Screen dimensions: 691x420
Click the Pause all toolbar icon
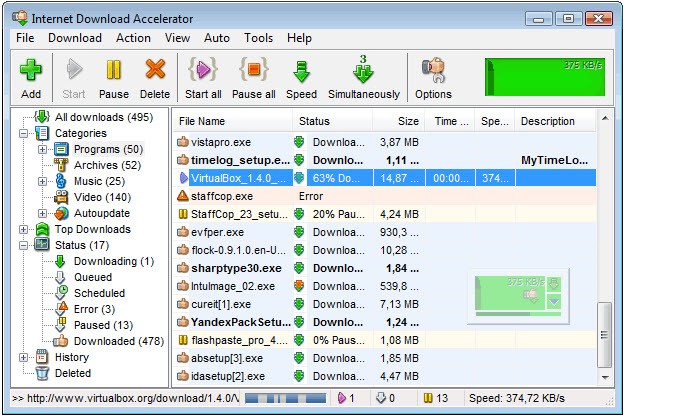click(253, 70)
